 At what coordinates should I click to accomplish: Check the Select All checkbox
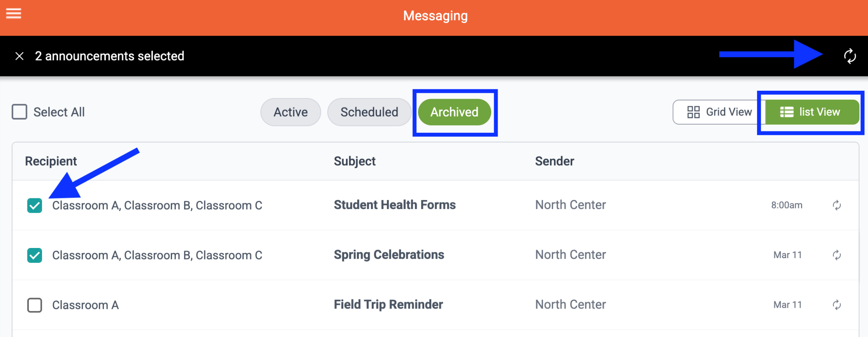point(19,112)
